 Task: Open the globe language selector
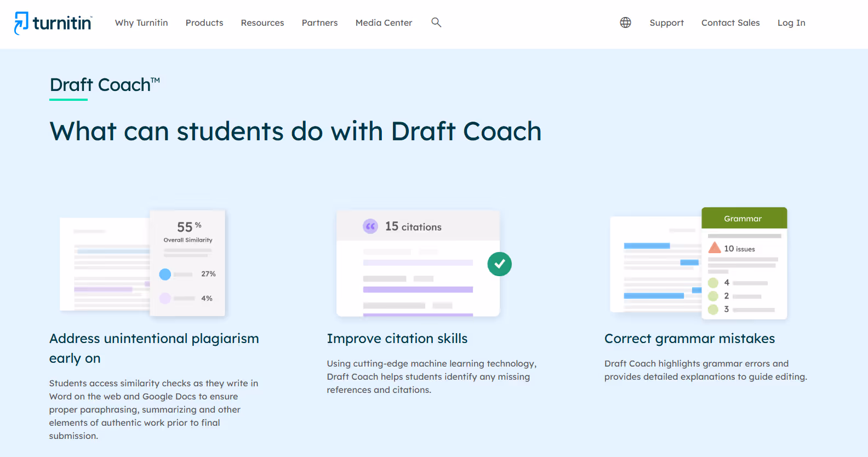[x=625, y=22]
